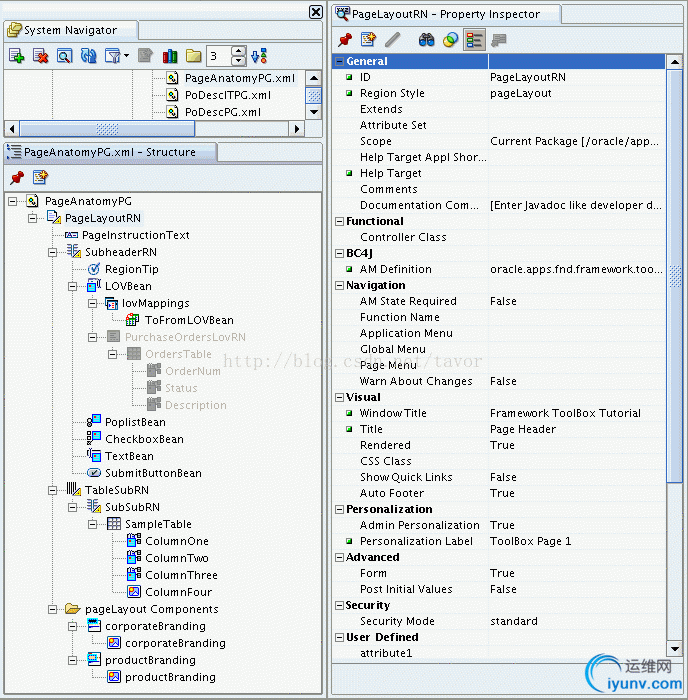
Task: Collapse the Visual property section
Action: coord(340,397)
